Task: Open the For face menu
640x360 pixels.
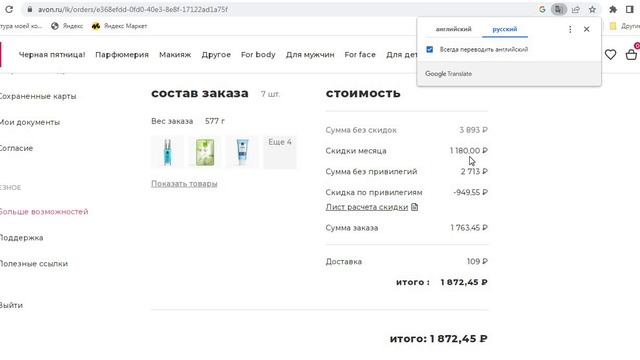Action: coord(360,54)
